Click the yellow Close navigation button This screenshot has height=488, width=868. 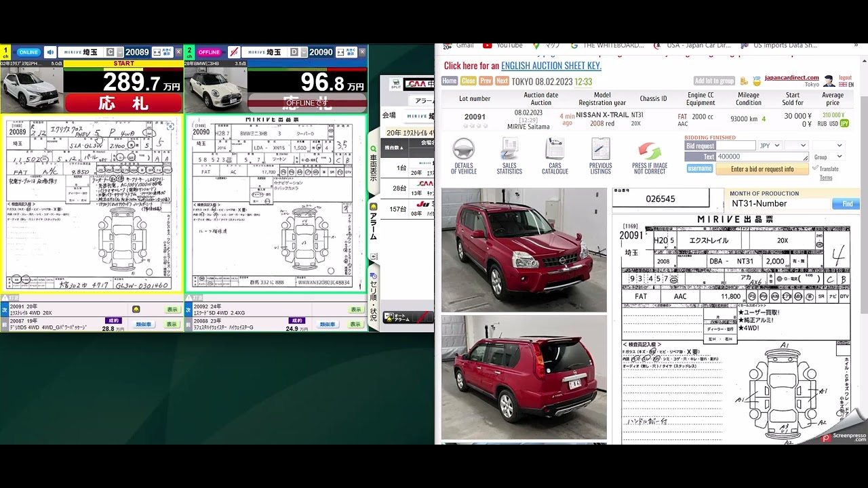469,81
